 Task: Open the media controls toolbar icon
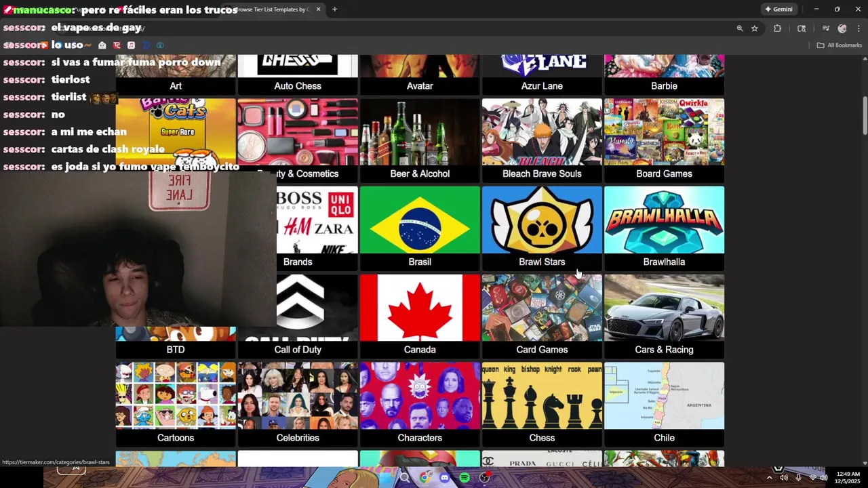click(x=826, y=28)
